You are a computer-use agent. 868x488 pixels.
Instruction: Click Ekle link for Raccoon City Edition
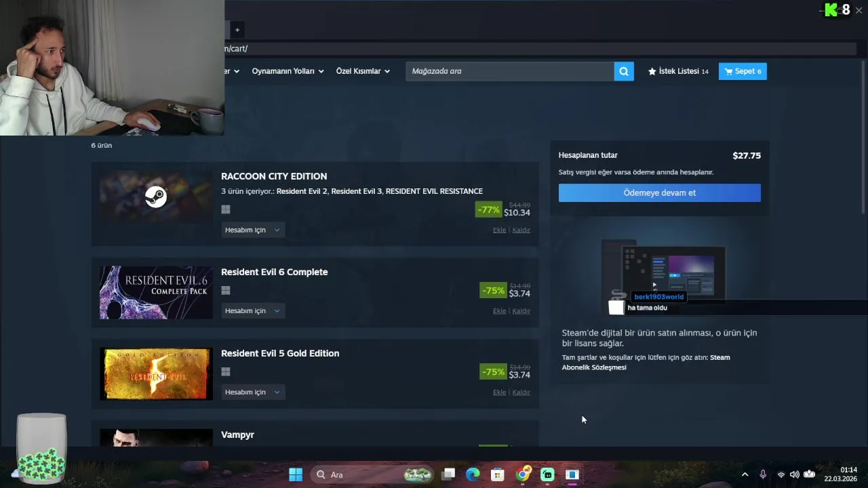point(499,230)
